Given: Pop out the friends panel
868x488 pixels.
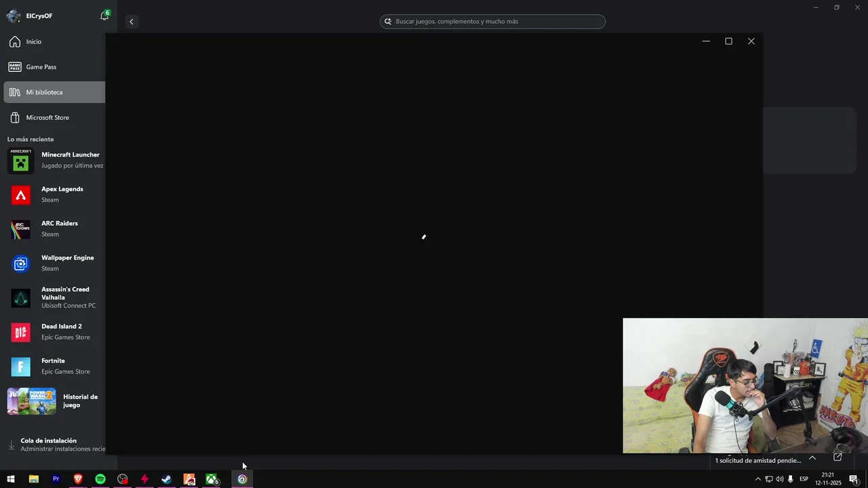Looking at the screenshot, I should tap(837, 457).
